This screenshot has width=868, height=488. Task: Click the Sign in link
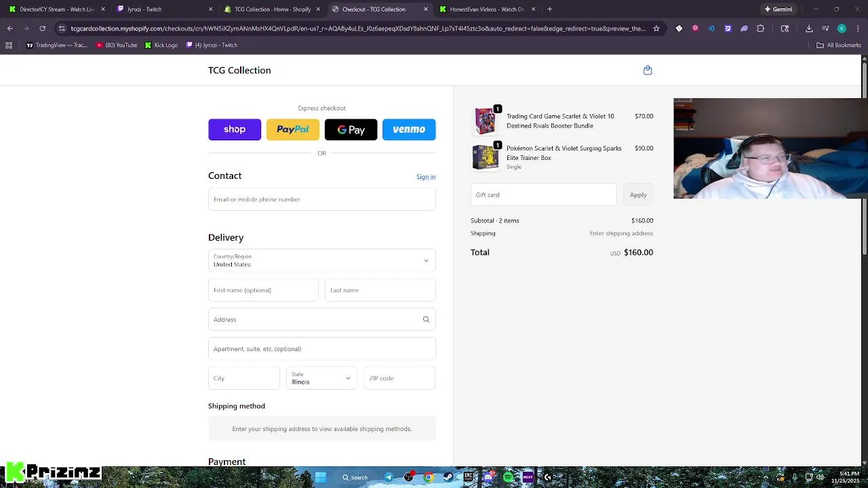click(x=426, y=177)
